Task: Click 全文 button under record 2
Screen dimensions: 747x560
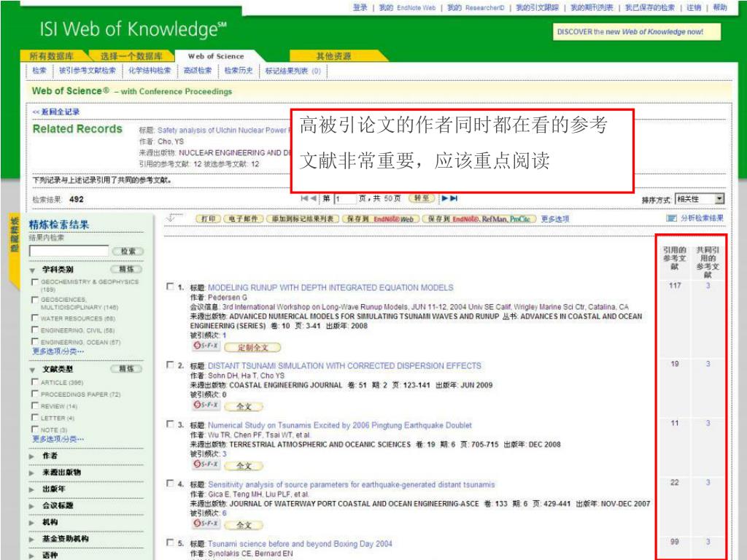Action: [244, 407]
